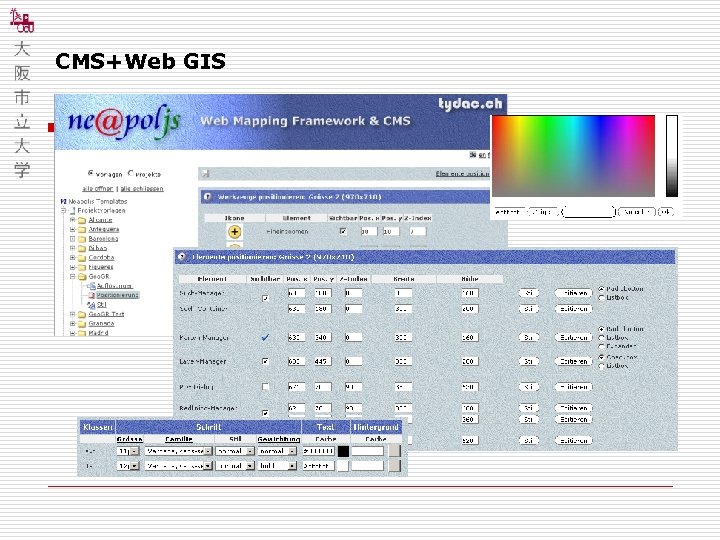Click the Granada folder icon
720x540 pixels.
click(82, 324)
